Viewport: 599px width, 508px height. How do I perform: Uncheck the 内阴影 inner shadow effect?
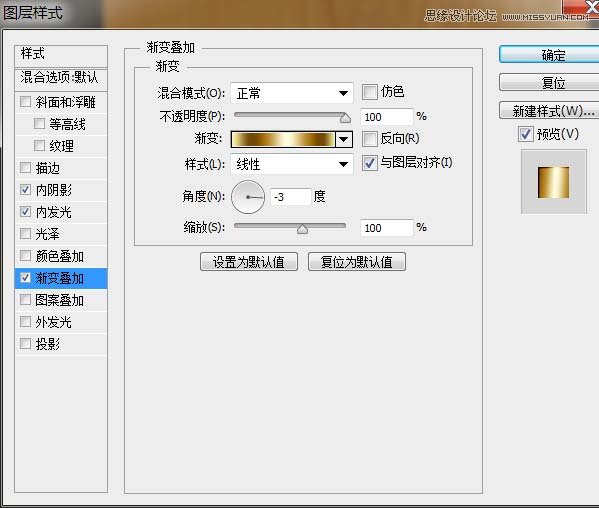25,190
